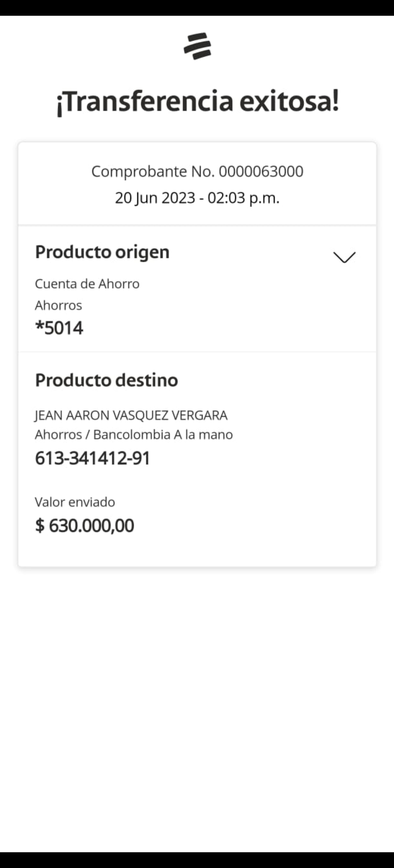Click Ahorros / Bancolombia A la mano
Screen dimensions: 394x868
point(134,435)
